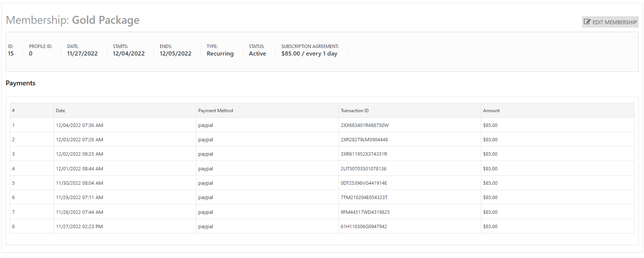Click paypal in the 12/04/2022 row
The height and width of the screenshot is (258, 644).
point(205,125)
